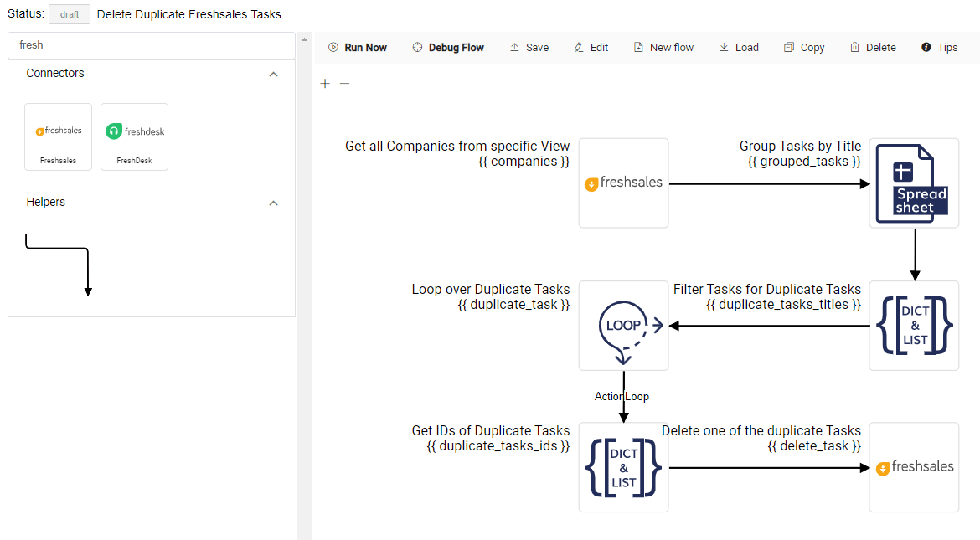Screen dimensions: 980x540
Task: Click the Debug Flow crosshair icon
Action: (x=417, y=48)
